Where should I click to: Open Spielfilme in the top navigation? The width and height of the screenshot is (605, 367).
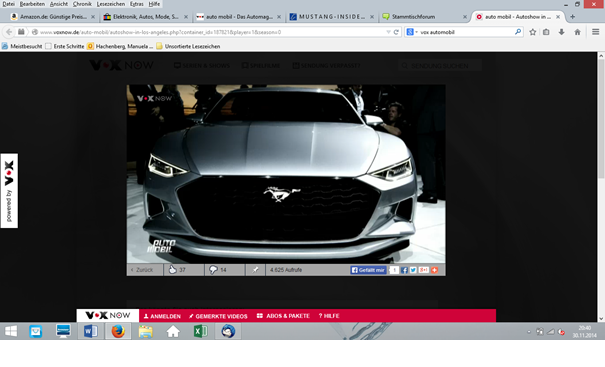point(261,66)
